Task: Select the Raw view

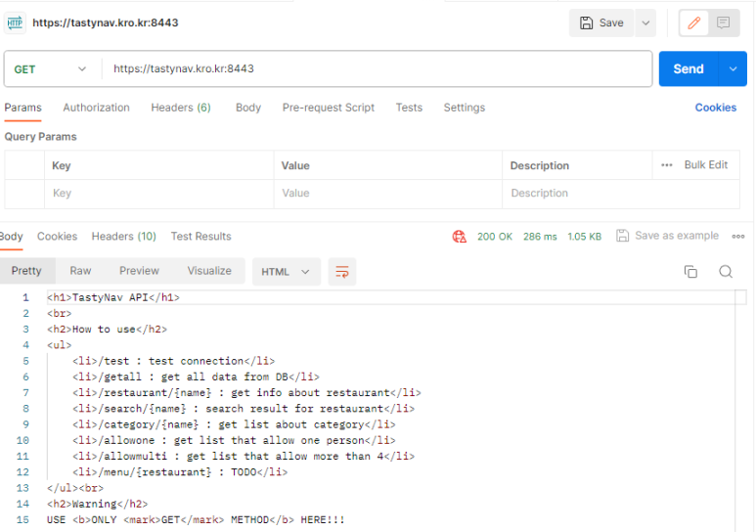Action: (80, 271)
